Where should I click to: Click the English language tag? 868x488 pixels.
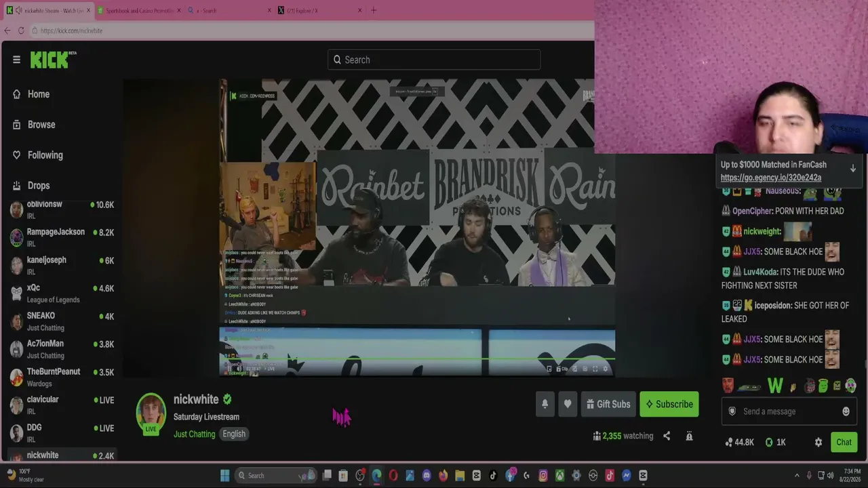point(234,434)
